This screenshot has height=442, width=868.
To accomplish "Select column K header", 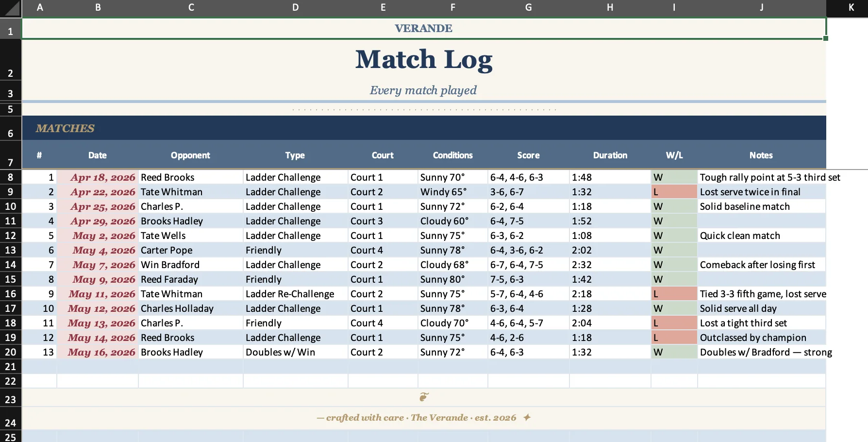I will pyautogui.click(x=851, y=7).
